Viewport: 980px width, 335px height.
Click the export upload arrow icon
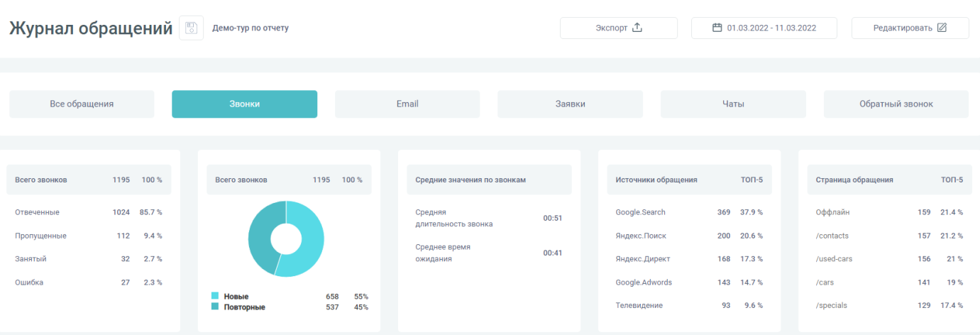[x=637, y=28]
